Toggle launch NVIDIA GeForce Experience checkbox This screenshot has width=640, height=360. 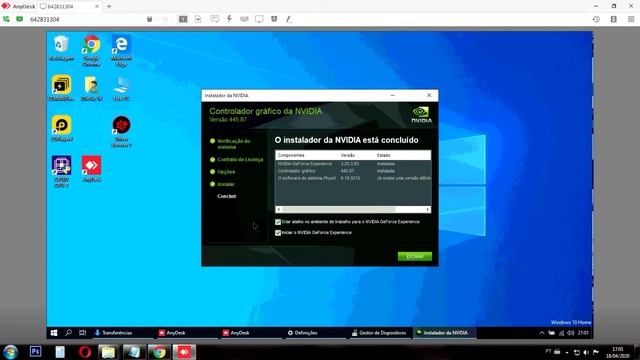pos(278,233)
